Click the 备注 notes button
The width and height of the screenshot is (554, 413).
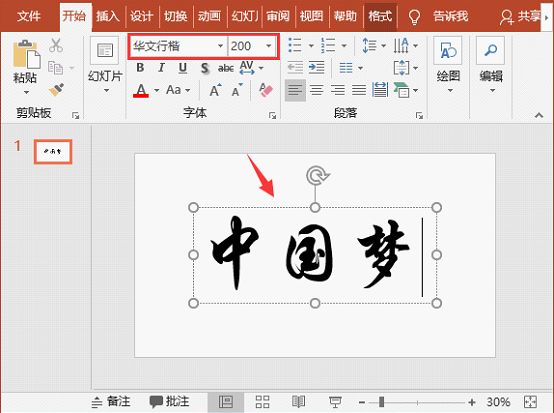(x=111, y=402)
